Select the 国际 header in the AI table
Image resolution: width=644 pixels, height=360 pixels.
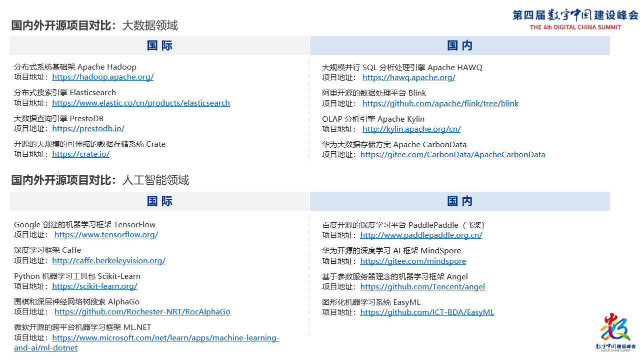pos(159,201)
